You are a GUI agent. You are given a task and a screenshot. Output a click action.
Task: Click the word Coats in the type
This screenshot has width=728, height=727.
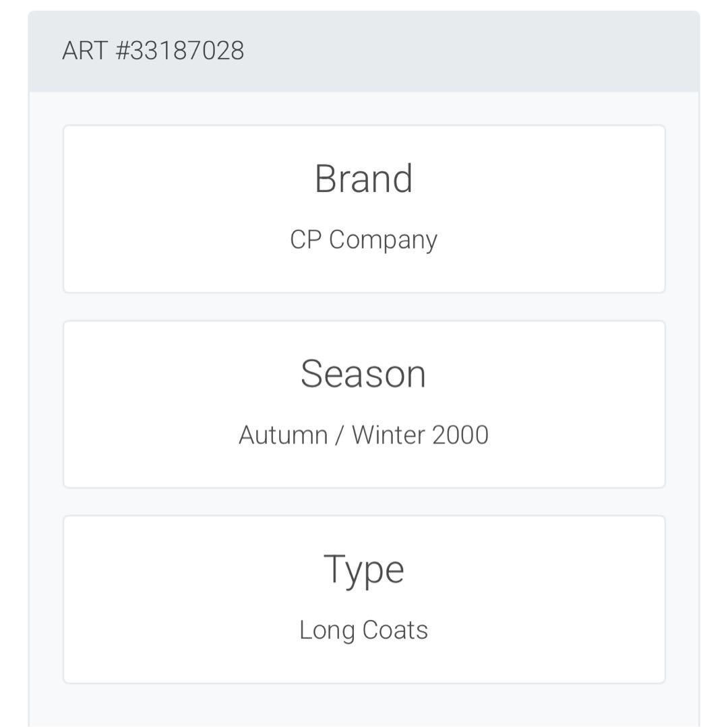pyautogui.click(x=395, y=631)
